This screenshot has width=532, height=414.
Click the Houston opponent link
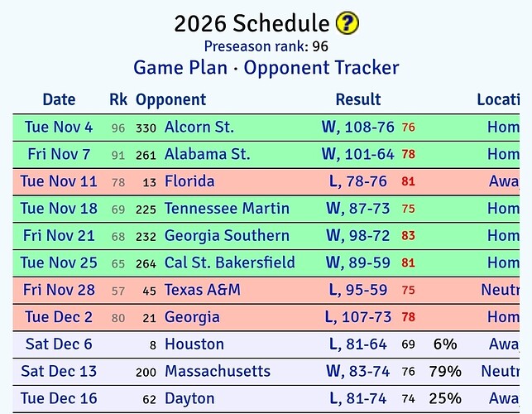[194, 344]
